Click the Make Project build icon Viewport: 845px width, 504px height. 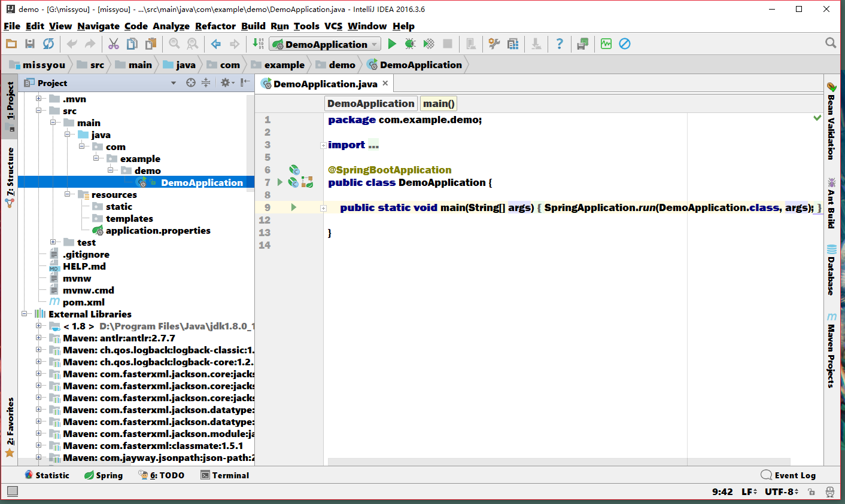(x=258, y=44)
